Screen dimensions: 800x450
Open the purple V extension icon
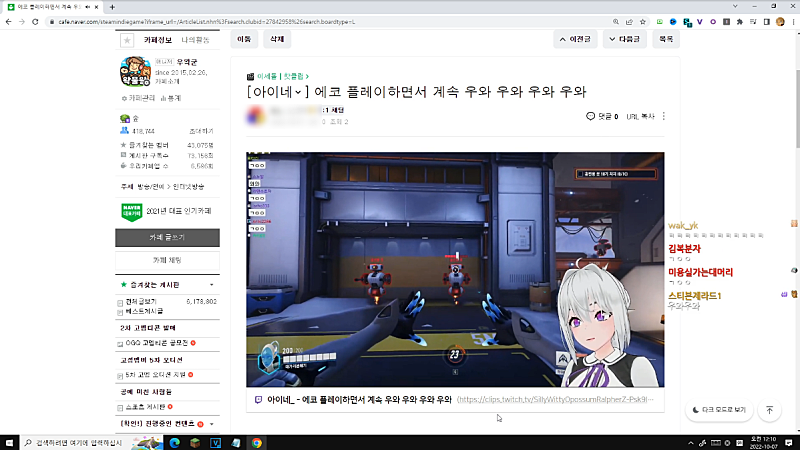click(699, 22)
